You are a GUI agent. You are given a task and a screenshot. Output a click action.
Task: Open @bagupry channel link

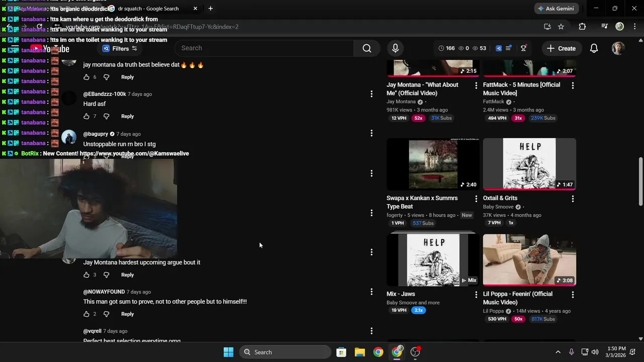[x=96, y=134]
